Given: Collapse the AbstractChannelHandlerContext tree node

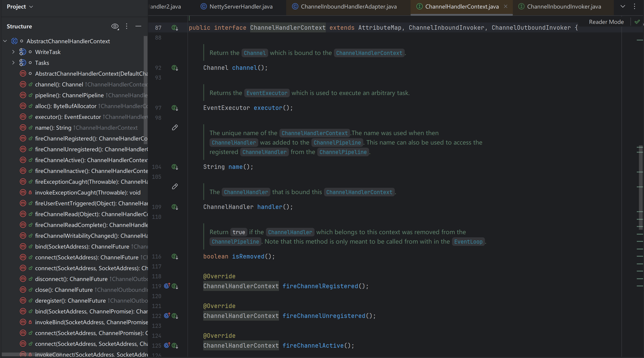Looking at the screenshot, I should click(5, 41).
